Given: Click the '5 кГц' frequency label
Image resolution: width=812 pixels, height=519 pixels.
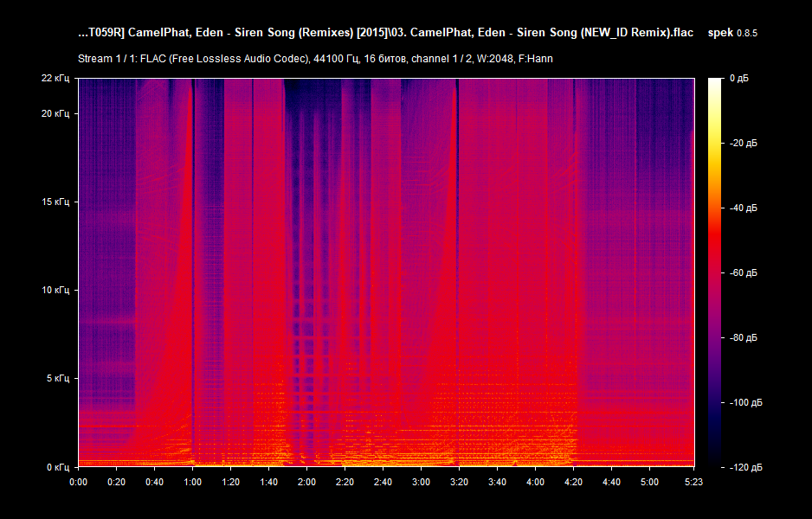Looking at the screenshot, I should pyautogui.click(x=57, y=378).
